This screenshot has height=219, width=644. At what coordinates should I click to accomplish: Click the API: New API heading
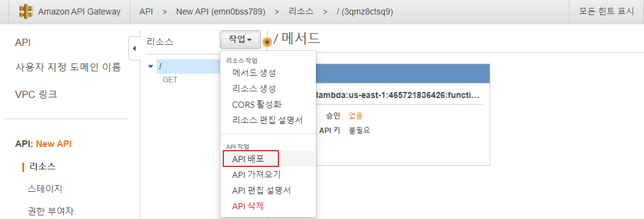click(x=44, y=144)
